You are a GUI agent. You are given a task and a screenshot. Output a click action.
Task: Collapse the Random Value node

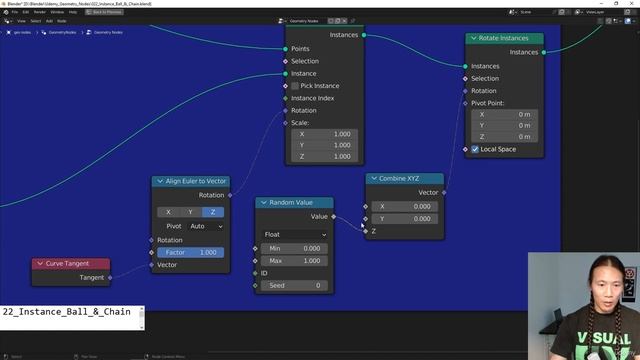(x=264, y=202)
